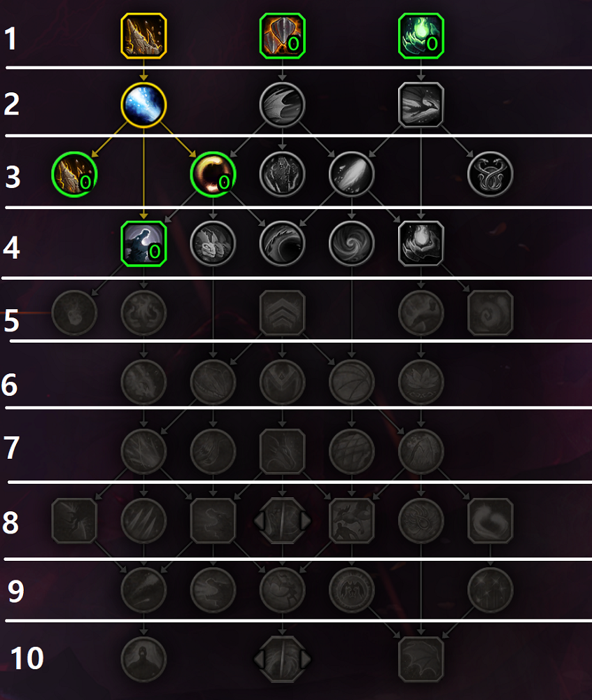Click the green-circled rock spike talent in row 3

click(75, 175)
